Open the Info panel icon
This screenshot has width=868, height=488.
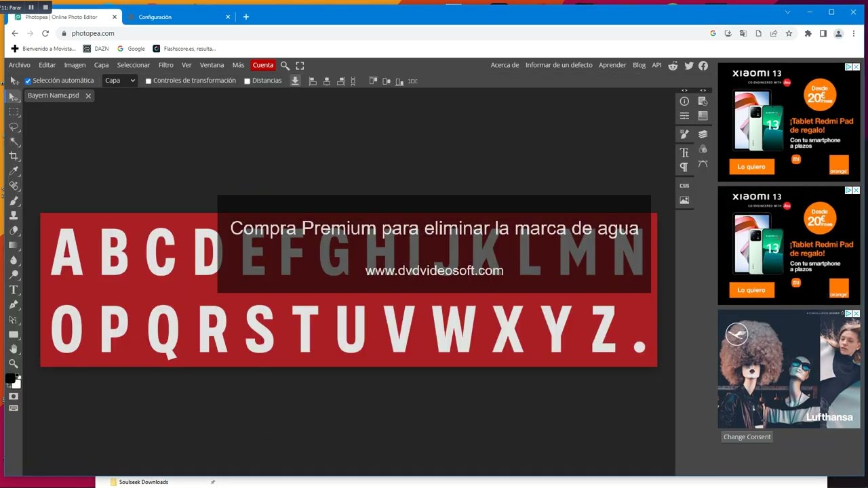point(684,101)
